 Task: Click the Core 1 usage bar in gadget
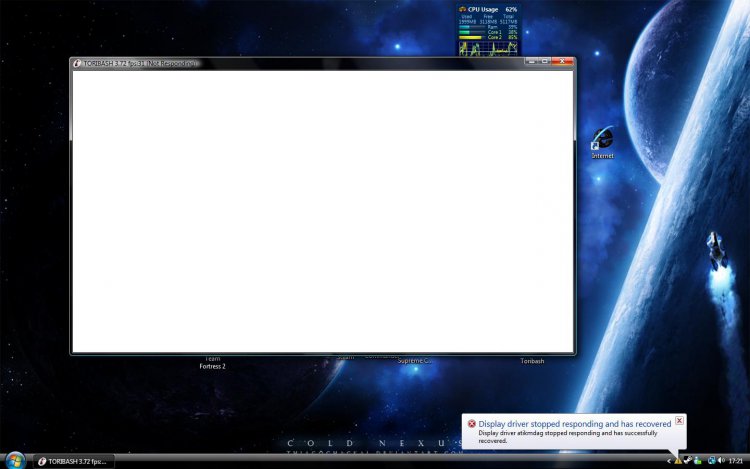tap(472, 32)
